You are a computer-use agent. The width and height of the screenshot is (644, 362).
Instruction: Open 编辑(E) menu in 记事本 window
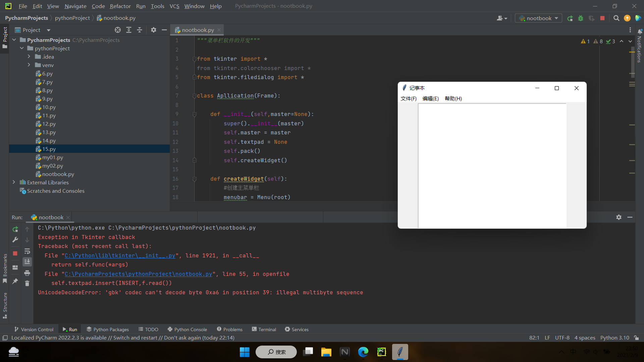(431, 99)
